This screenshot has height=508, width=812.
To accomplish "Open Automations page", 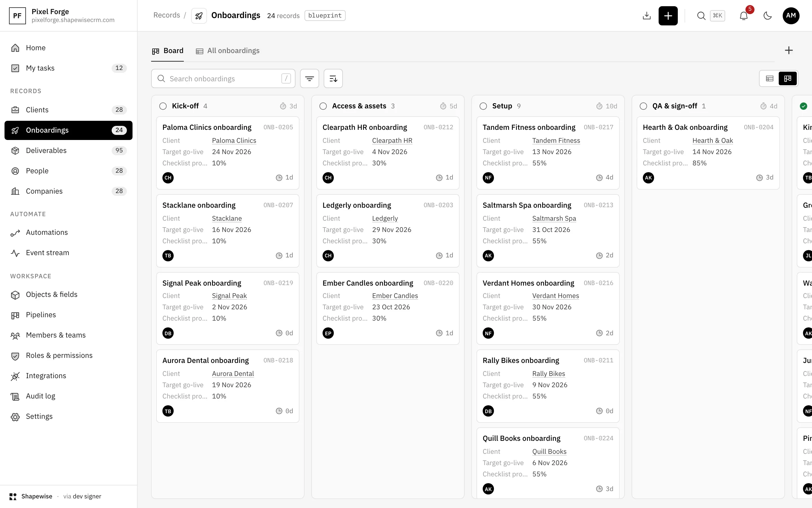I will point(69,233).
